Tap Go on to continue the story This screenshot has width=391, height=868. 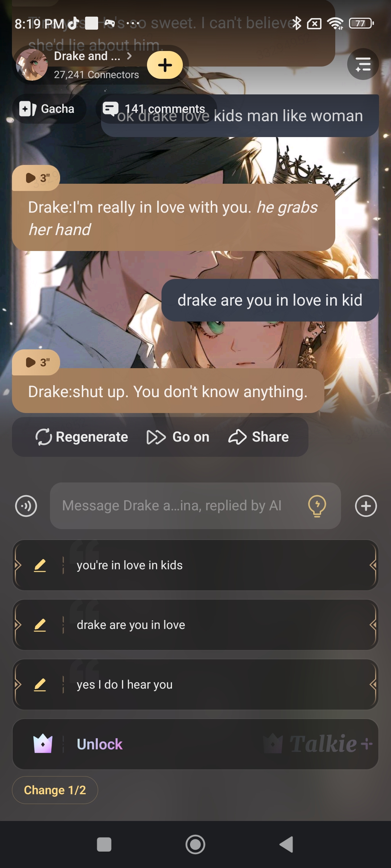178,437
